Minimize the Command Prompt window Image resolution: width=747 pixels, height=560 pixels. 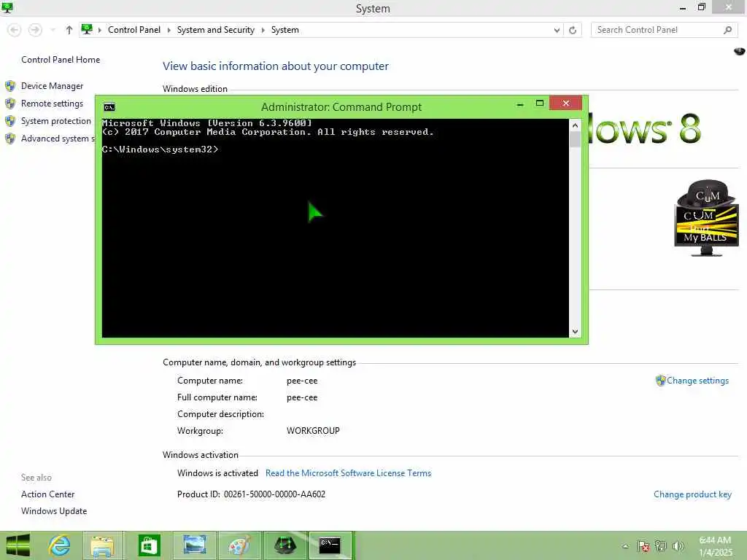tap(519, 104)
